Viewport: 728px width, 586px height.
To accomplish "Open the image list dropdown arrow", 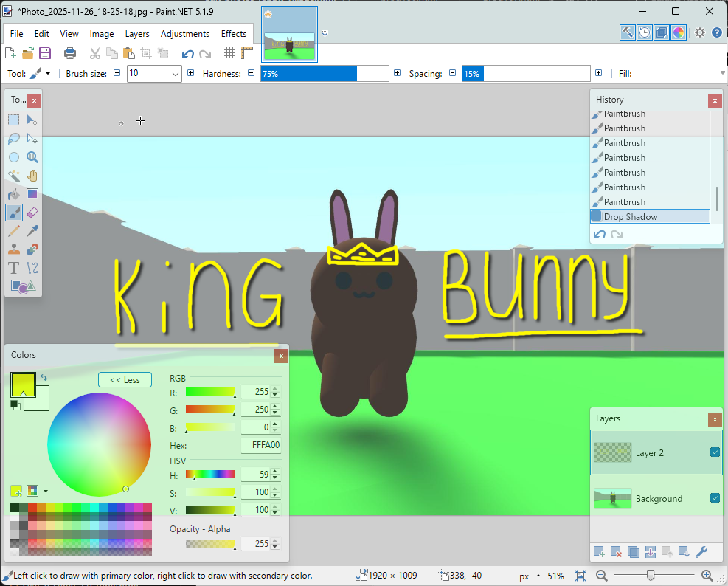I will click(325, 33).
